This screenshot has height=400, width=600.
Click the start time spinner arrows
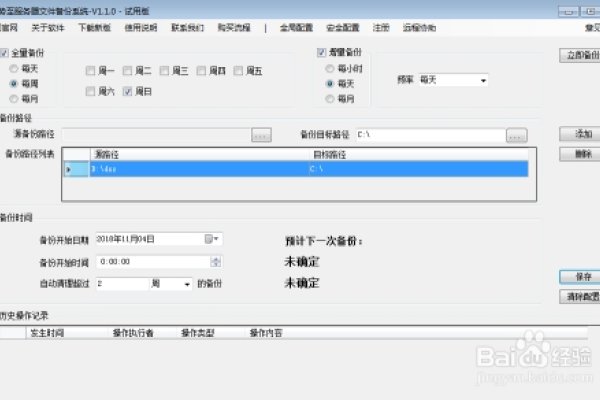pos(216,262)
